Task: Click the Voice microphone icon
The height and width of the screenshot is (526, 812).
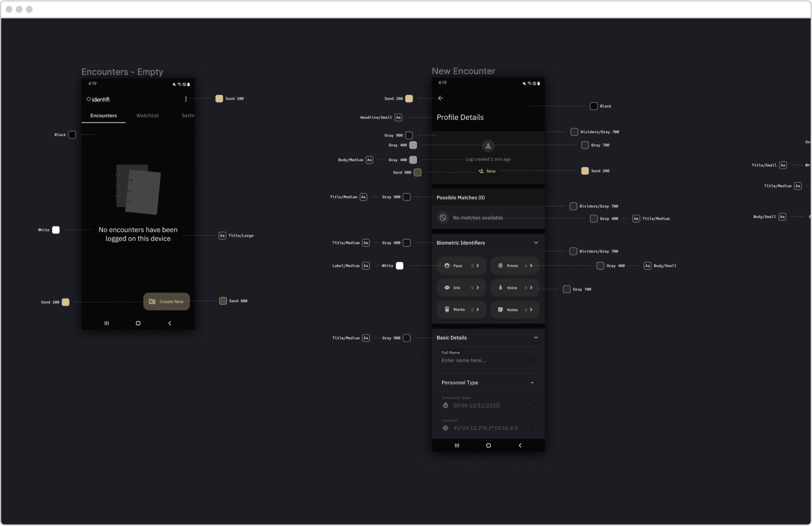Action: pyautogui.click(x=500, y=288)
